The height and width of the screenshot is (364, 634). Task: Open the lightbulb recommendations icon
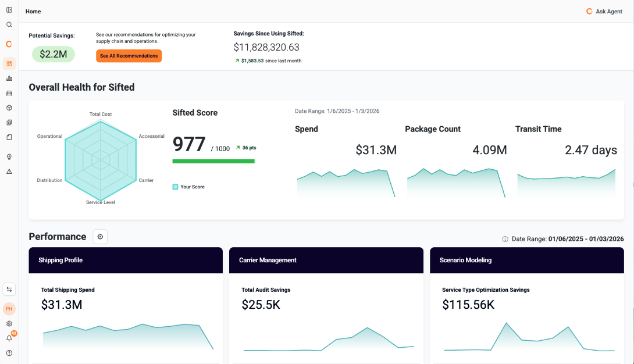[9, 157]
